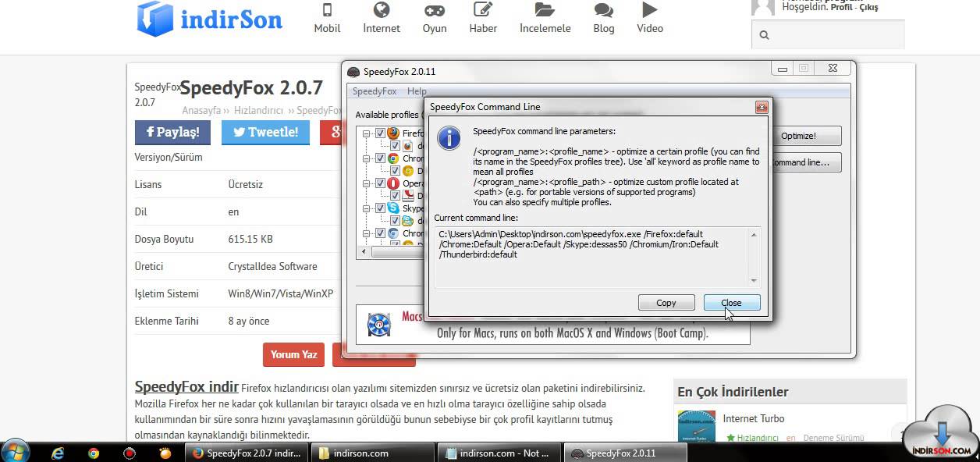
Task: Uncheck the Opera Default profile checkbox
Action: click(x=396, y=196)
